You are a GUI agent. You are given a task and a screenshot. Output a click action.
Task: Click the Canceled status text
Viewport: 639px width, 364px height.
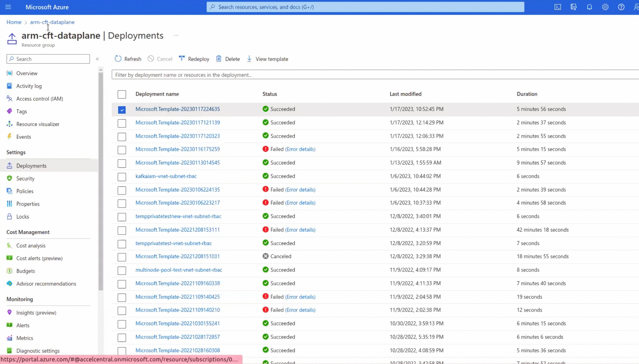tap(281, 256)
